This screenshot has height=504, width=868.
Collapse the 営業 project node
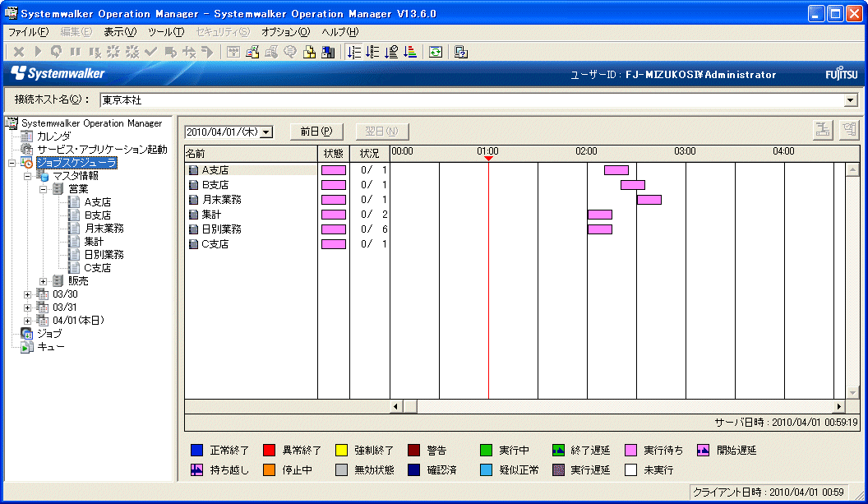point(43,189)
